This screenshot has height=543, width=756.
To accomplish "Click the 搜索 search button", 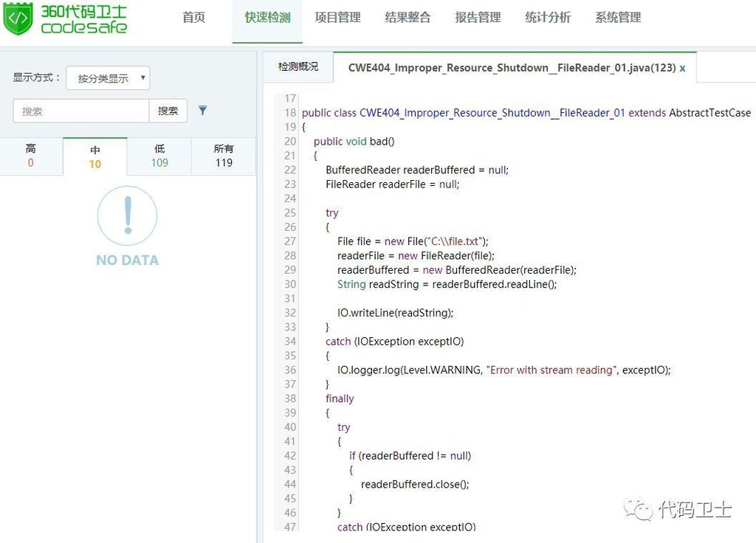I will pyautogui.click(x=168, y=111).
